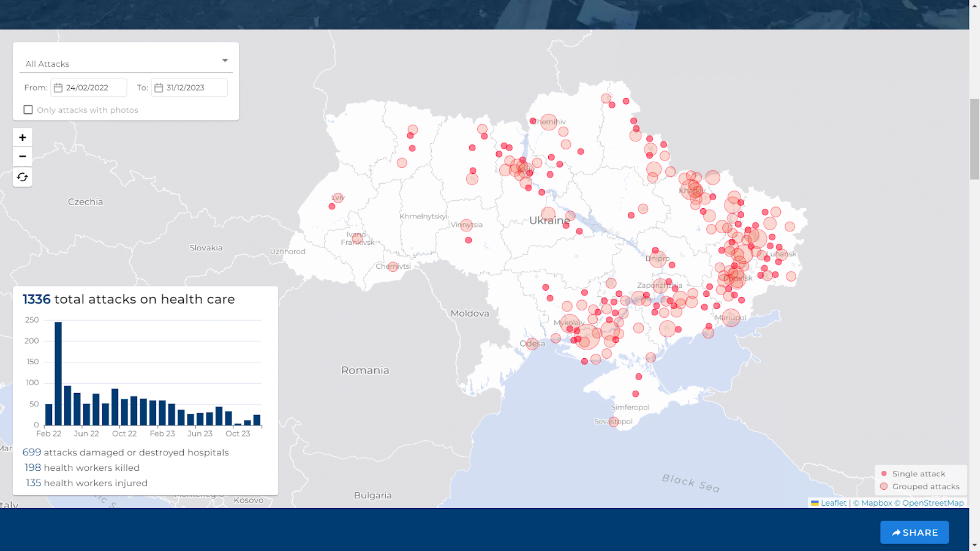This screenshot has height=551, width=980.
Task: Zoom out on the map
Action: [22, 157]
